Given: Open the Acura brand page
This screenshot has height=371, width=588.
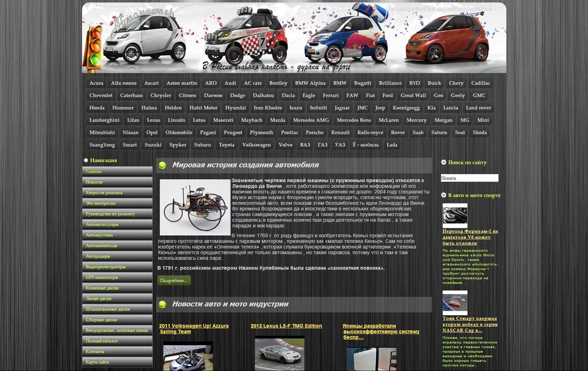Looking at the screenshot, I should (96, 83).
